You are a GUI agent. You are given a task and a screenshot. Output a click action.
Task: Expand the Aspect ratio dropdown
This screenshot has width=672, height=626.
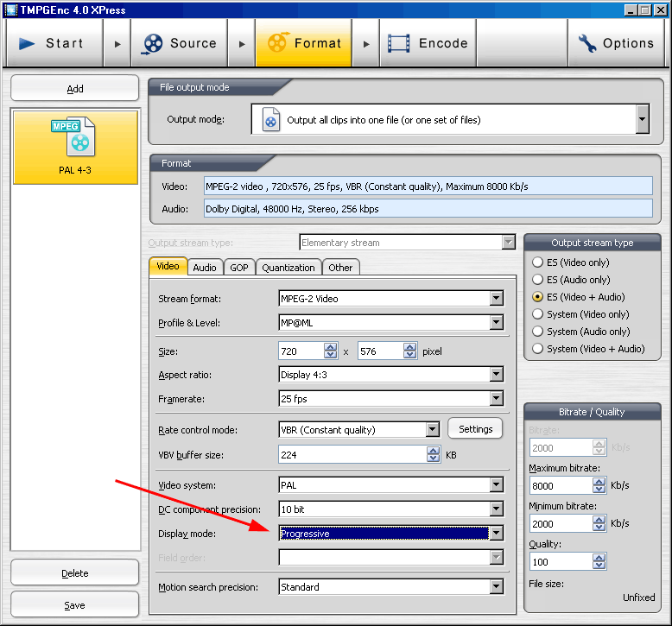pyautogui.click(x=497, y=374)
